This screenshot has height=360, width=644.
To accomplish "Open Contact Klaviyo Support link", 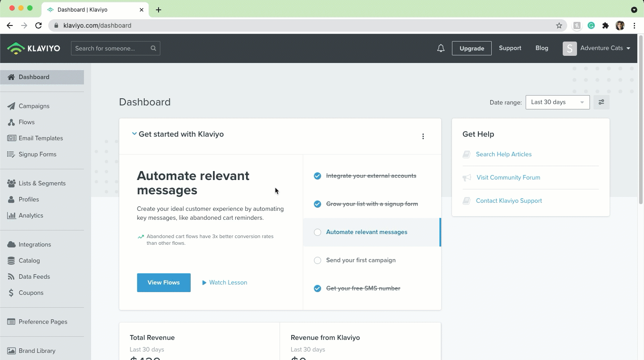I will (509, 201).
